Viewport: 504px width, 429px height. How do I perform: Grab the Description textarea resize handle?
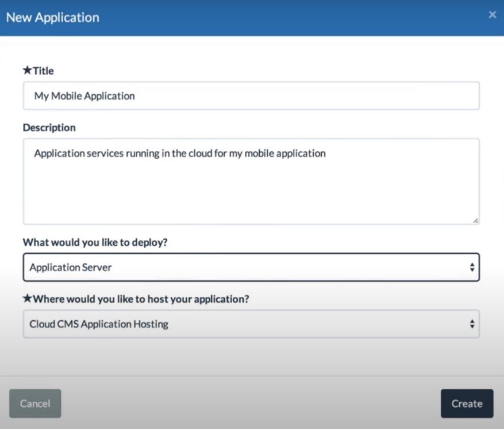click(x=476, y=220)
